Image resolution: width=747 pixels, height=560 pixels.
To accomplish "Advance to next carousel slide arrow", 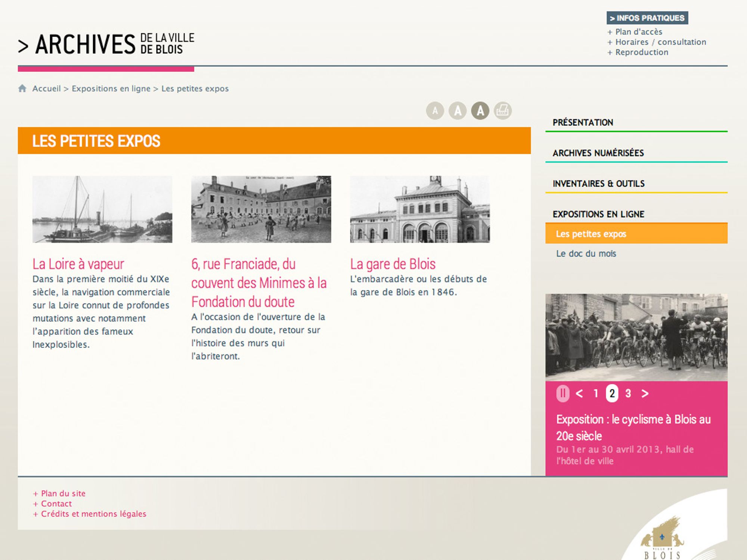I will pyautogui.click(x=645, y=393).
